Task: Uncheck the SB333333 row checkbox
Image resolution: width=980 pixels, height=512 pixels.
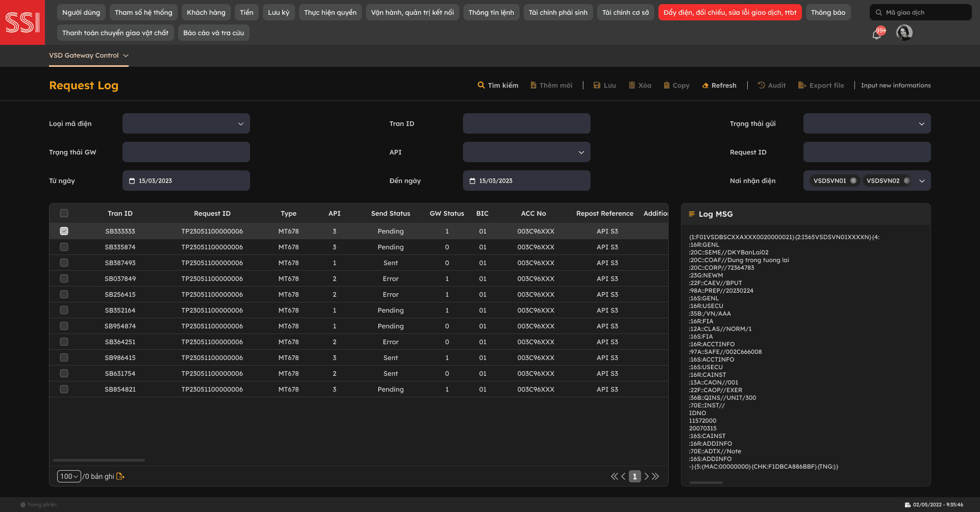Action: 64,231
